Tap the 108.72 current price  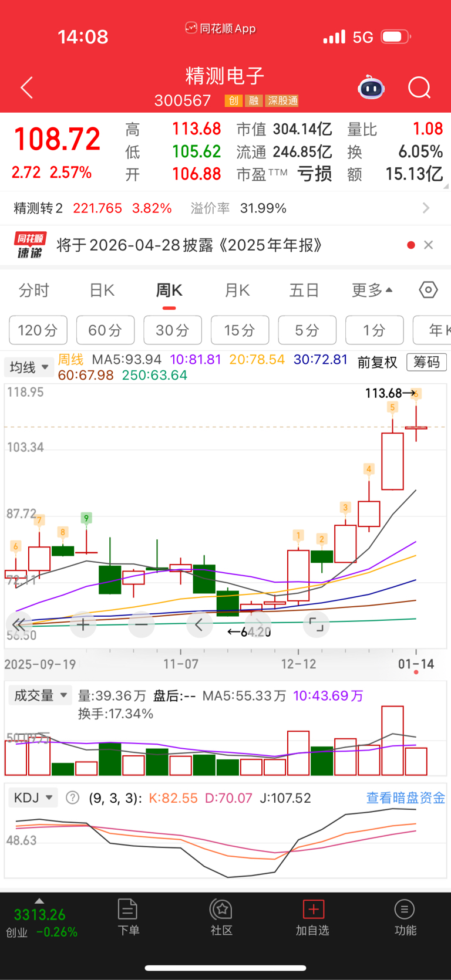[57, 139]
